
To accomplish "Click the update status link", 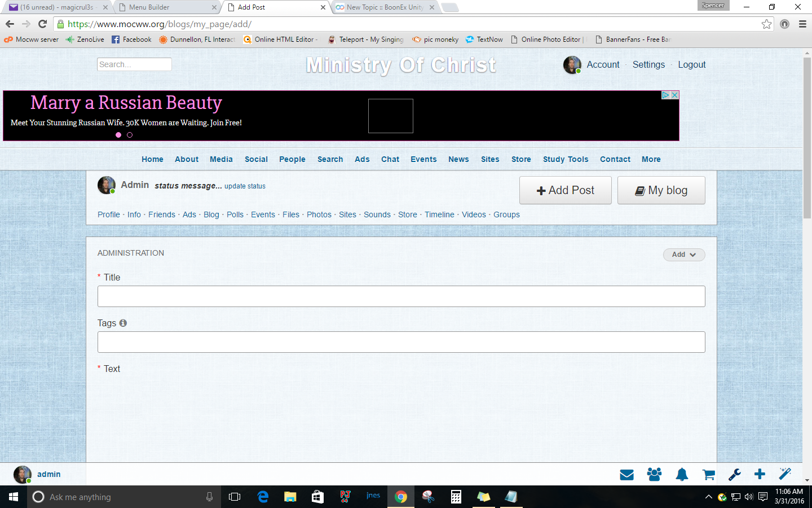I will (245, 186).
